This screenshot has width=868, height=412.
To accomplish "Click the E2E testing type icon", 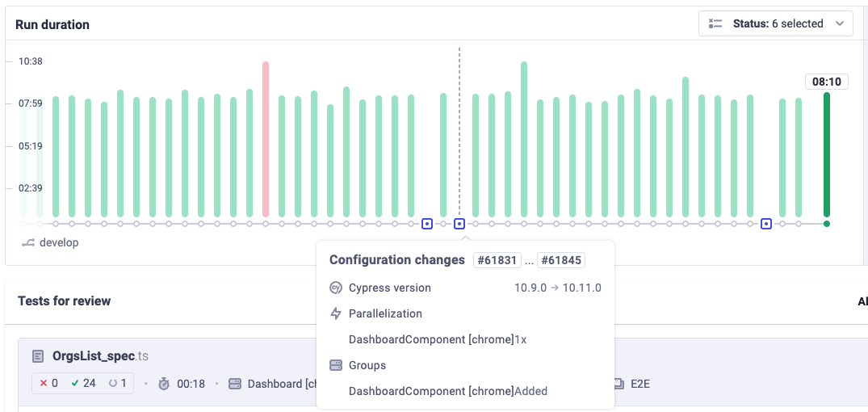I will tap(619, 384).
